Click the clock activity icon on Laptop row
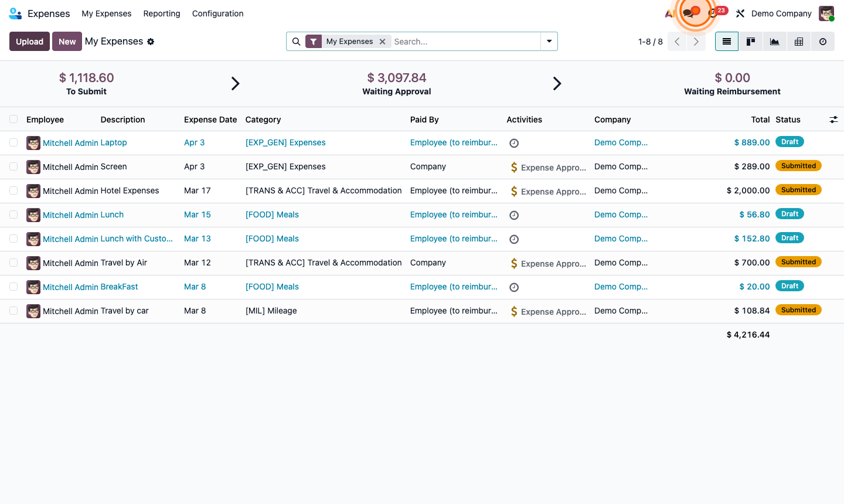The height and width of the screenshot is (504, 844). 514,143
